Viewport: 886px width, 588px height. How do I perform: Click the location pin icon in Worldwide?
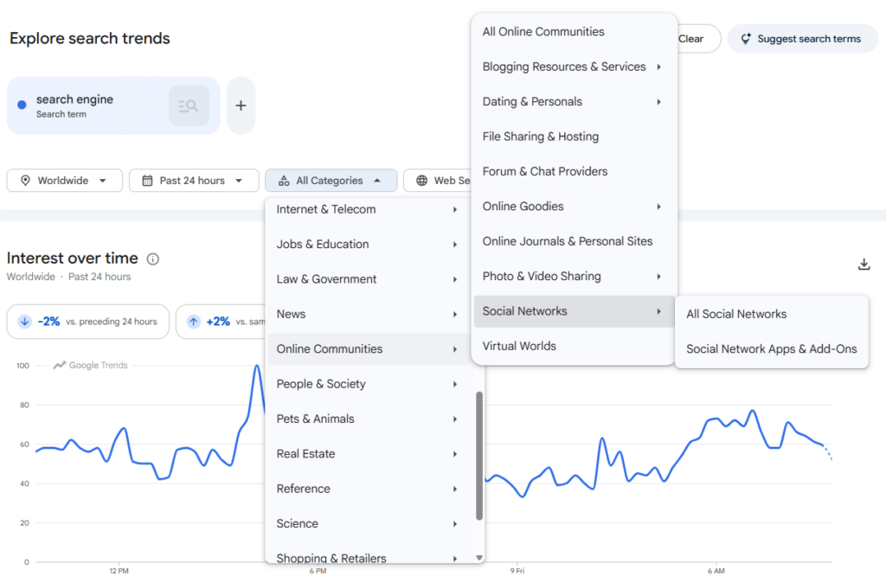pos(25,181)
